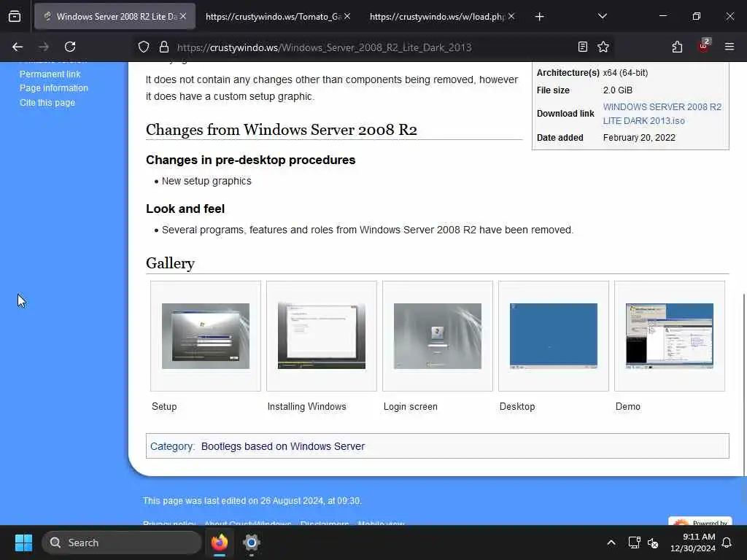Close the load.php tab
Image resolution: width=747 pixels, height=560 pixels.
(x=511, y=16)
